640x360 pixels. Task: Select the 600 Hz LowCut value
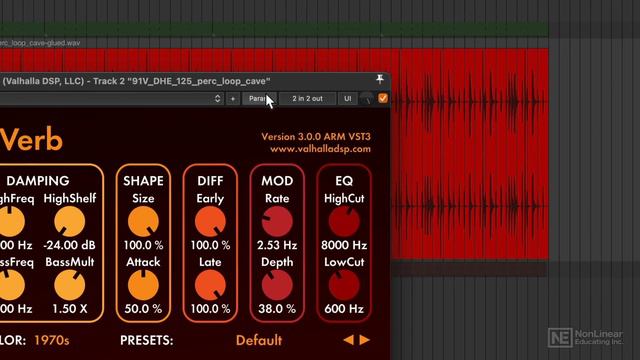pos(344,309)
